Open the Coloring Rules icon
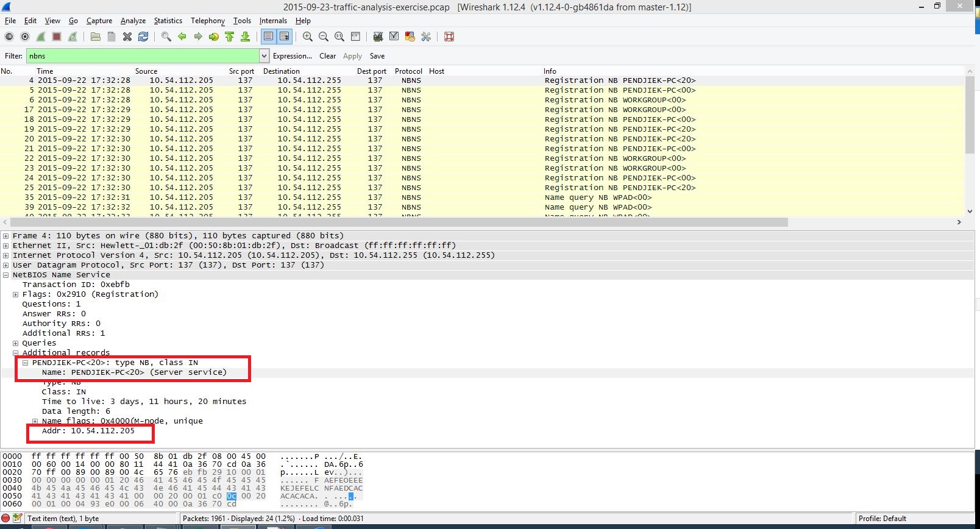The width and height of the screenshot is (980, 529). [410, 37]
